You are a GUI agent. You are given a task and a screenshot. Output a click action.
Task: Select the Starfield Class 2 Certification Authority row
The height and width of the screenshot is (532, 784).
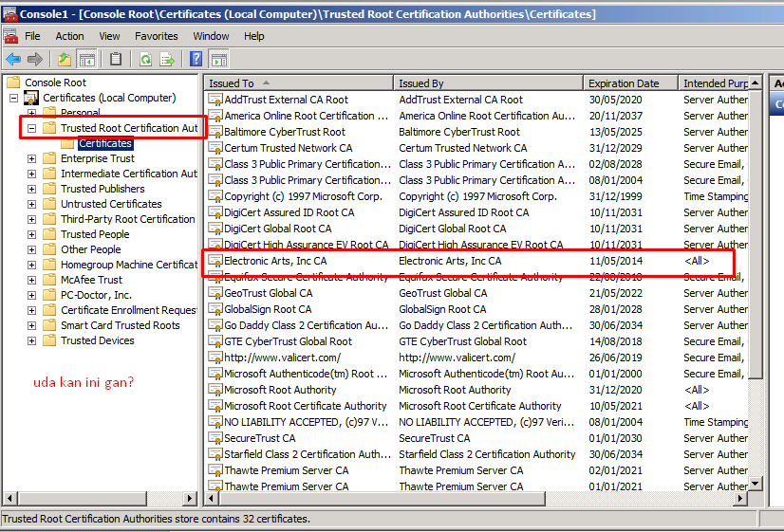pos(477,454)
